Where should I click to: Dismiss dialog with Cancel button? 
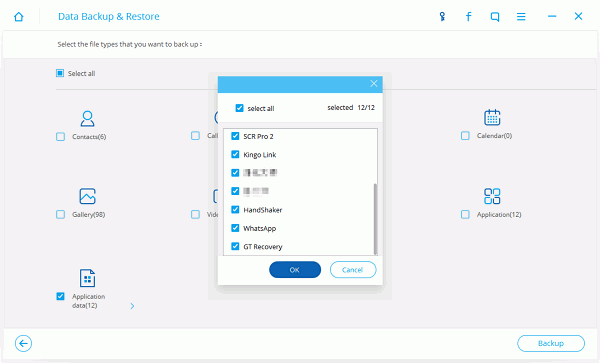(353, 270)
